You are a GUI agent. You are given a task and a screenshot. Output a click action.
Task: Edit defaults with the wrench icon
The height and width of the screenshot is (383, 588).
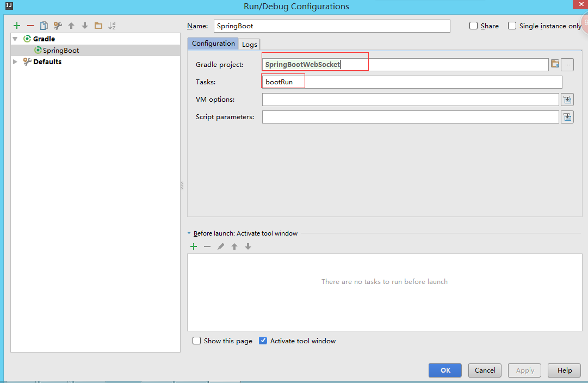(x=58, y=26)
